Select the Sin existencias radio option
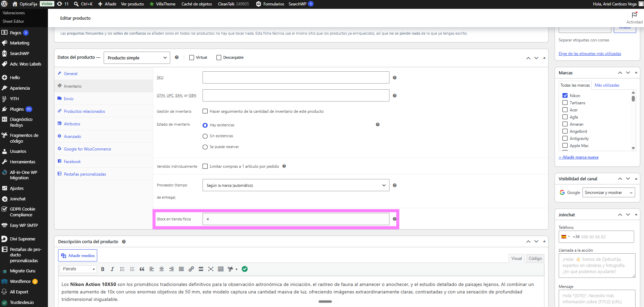The height and width of the screenshot is (307, 644). point(205,136)
